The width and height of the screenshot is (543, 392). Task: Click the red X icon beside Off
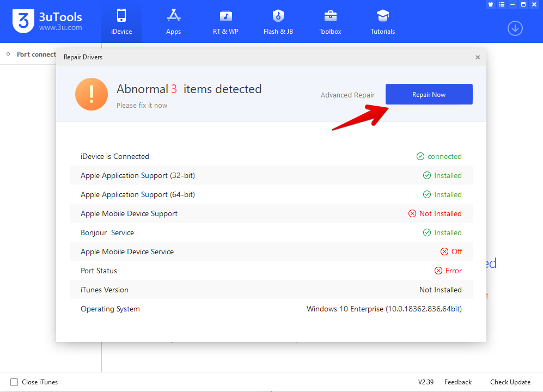(444, 252)
